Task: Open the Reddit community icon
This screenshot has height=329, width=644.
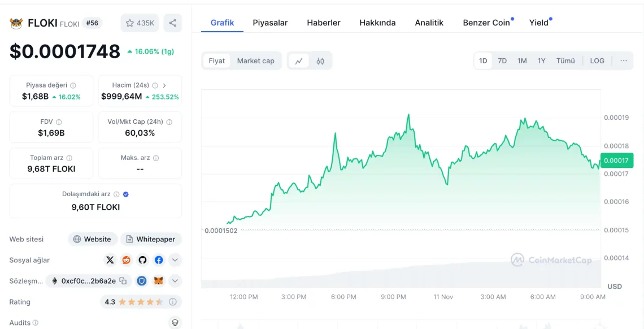Action: click(x=127, y=260)
